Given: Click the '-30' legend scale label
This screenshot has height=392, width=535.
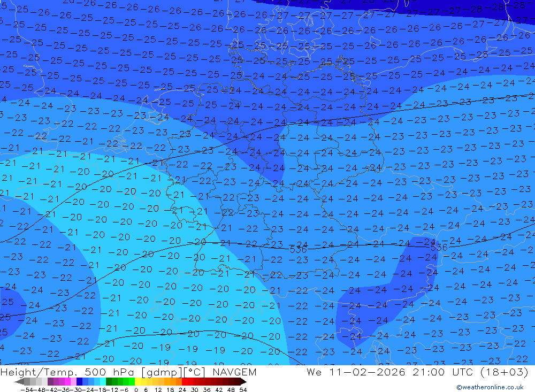Looking at the screenshot, I should pos(76,390).
